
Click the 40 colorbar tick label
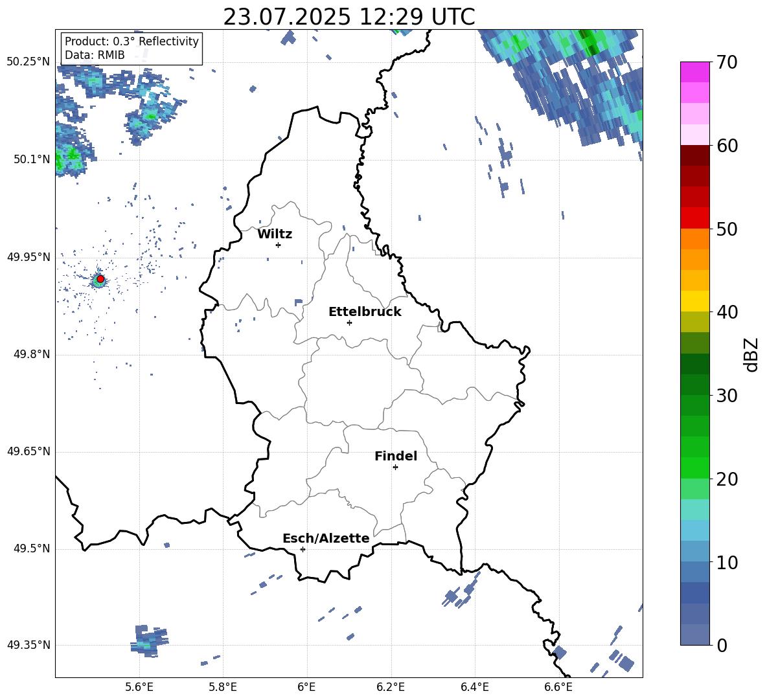pyautogui.click(x=727, y=312)
